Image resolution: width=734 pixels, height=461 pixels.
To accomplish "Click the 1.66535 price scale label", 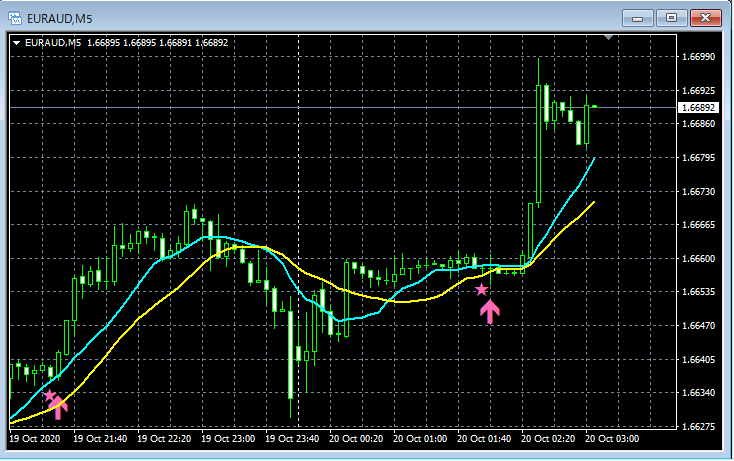I will pyautogui.click(x=698, y=292).
